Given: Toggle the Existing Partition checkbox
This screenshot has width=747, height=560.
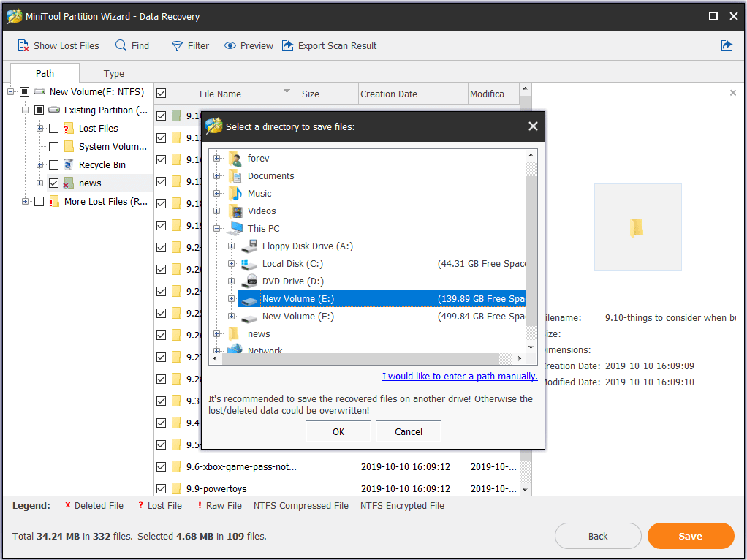Looking at the screenshot, I should tap(39, 110).
